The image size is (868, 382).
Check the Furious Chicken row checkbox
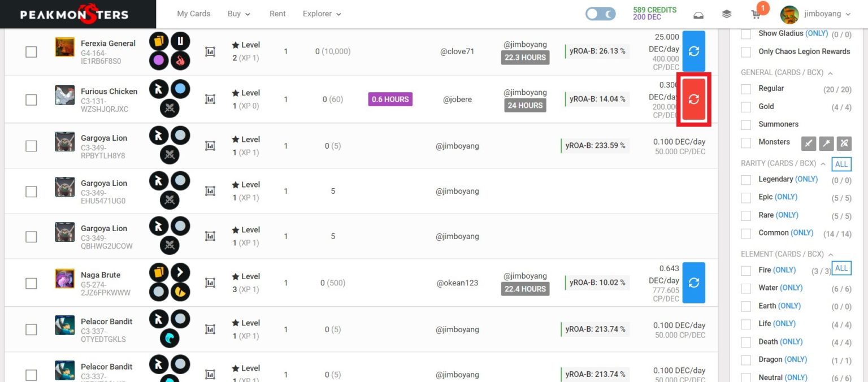[x=31, y=99]
